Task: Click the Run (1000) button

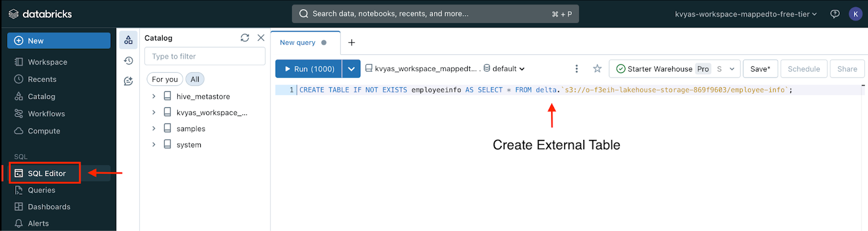Action: point(309,69)
